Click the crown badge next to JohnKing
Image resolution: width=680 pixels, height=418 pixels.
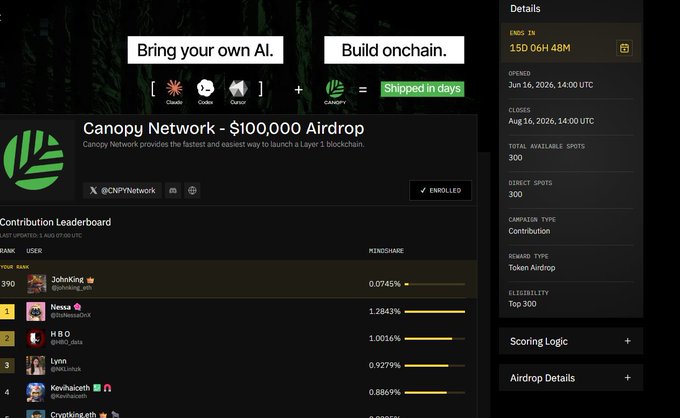pyautogui.click(x=90, y=280)
